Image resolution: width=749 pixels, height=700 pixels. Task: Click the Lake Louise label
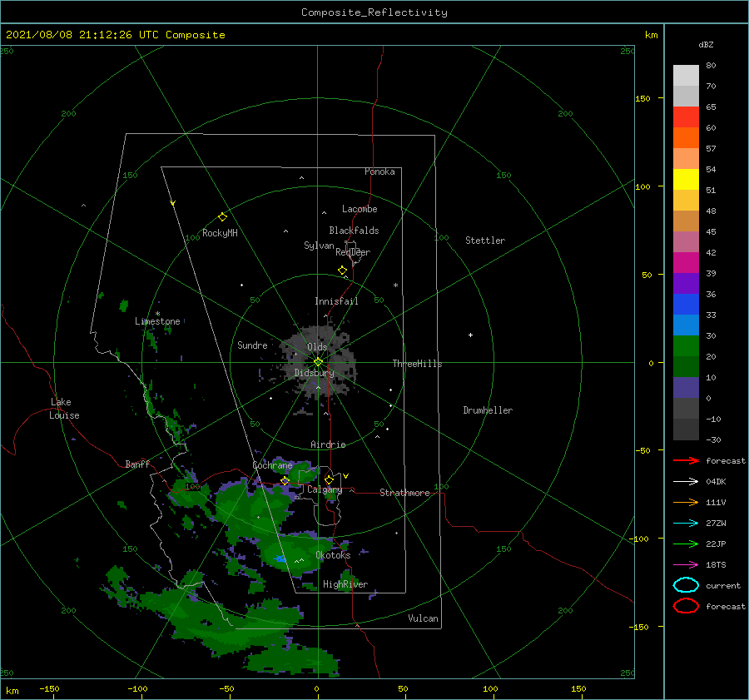(x=64, y=409)
